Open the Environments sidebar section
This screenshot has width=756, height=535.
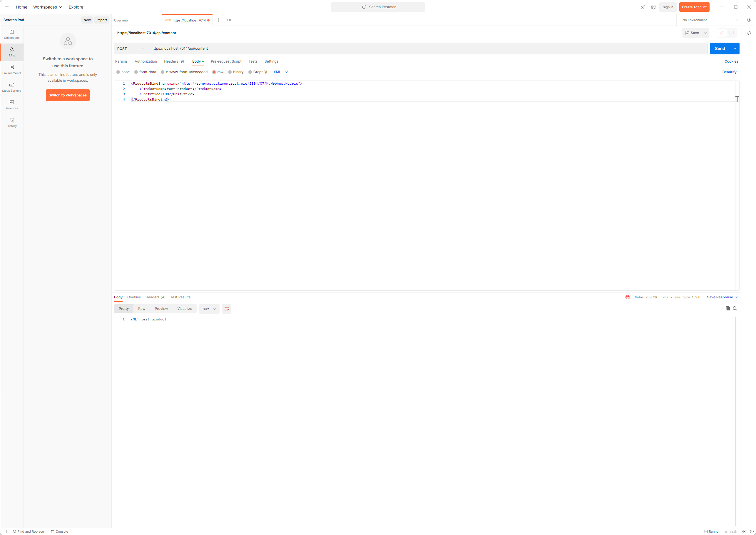click(11, 69)
